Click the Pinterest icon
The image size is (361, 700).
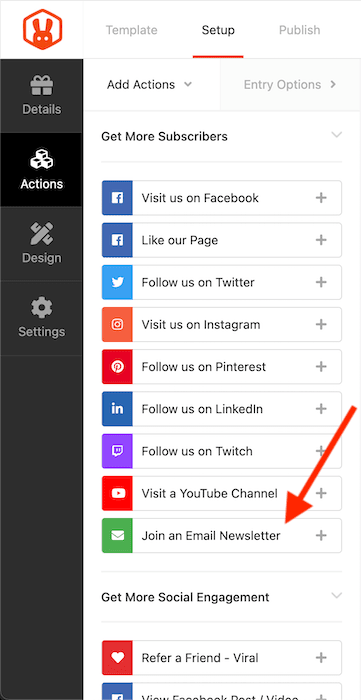[x=117, y=367]
